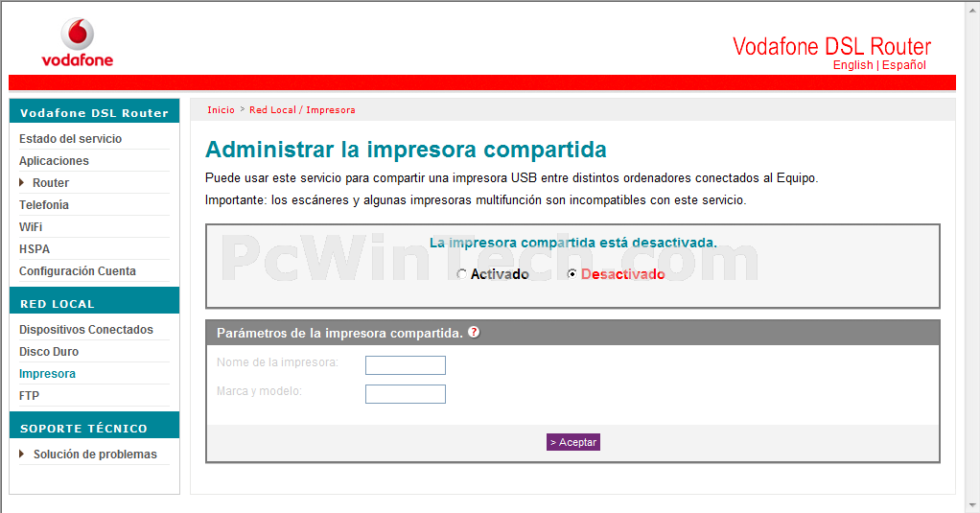Click Red Local / Impresora breadcrumb
Viewport: 980px width, 513px height.
(x=302, y=110)
